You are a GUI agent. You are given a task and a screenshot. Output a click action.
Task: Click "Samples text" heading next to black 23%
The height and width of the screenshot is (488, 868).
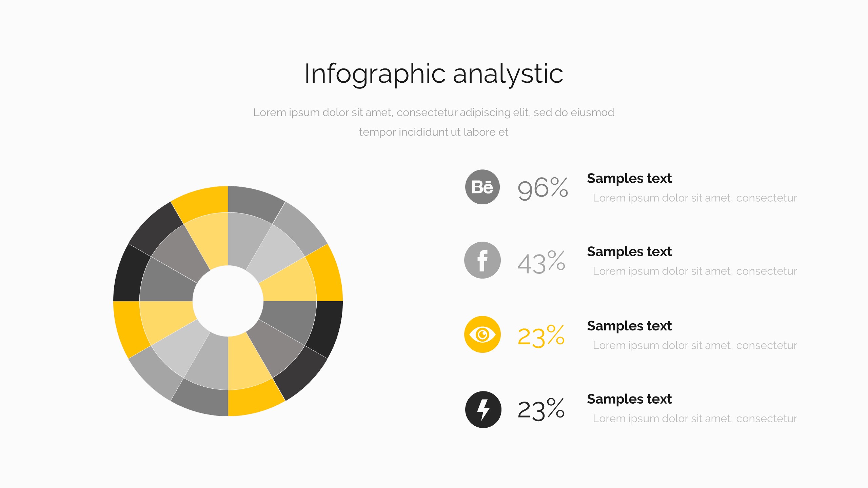629,399
